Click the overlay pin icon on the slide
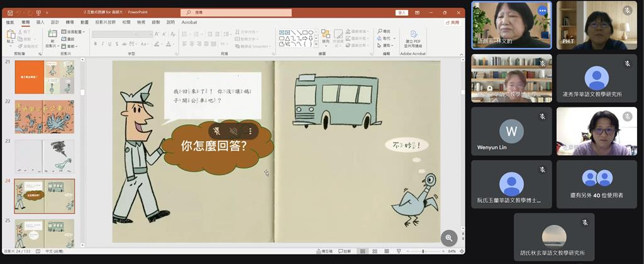Viewport: 644px width, 264px height. coord(216,131)
